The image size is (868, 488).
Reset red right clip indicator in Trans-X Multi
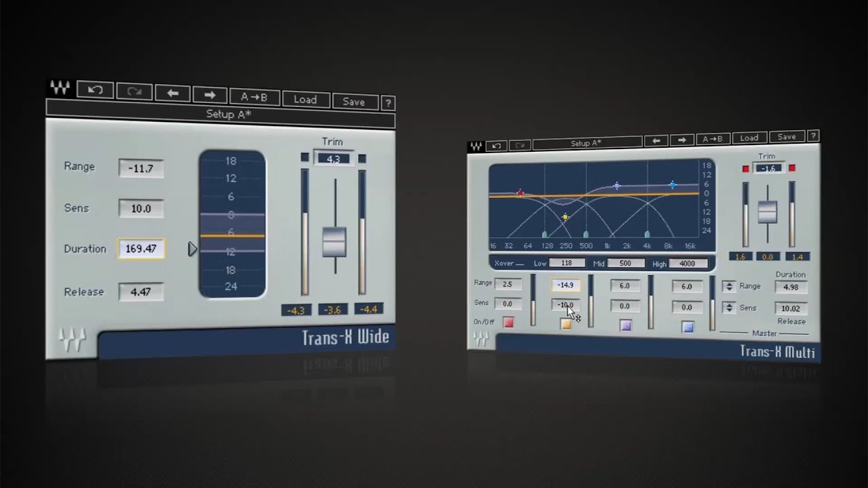(x=791, y=167)
